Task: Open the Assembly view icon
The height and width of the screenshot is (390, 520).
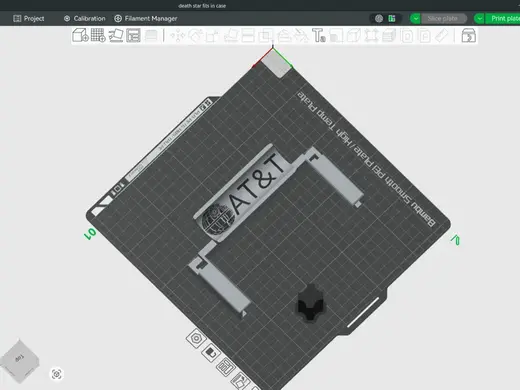Action: [x=468, y=35]
